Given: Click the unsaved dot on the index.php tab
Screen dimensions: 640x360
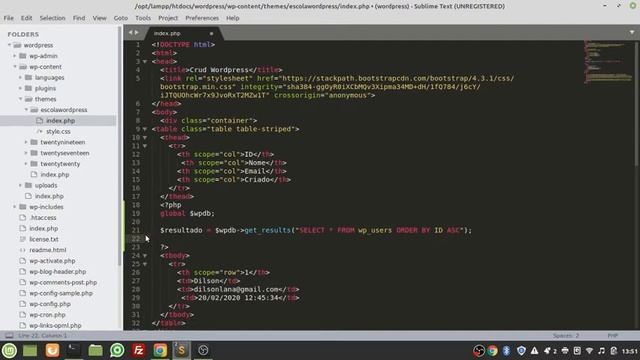Looking at the screenshot, I should [211, 33].
